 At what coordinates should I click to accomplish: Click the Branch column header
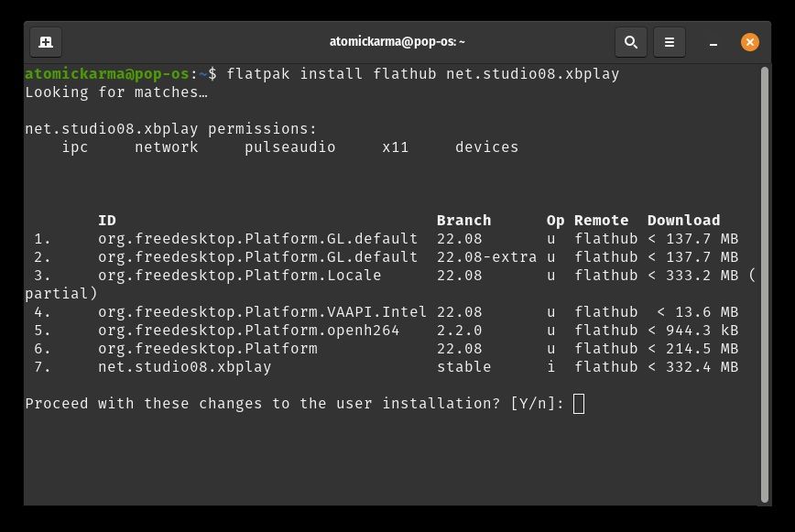pos(463,220)
